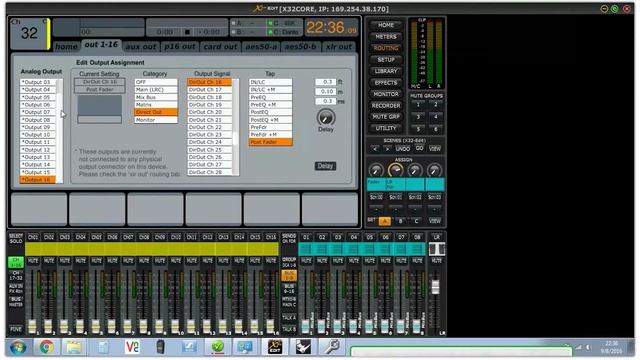Select Post Fader tap option
This screenshot has height=360, width=640.
point(270,142)
